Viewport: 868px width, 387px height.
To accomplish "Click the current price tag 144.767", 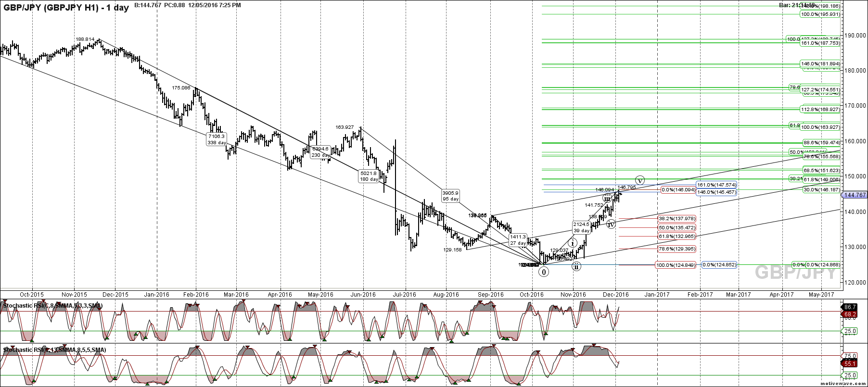I will click(855, 195).
